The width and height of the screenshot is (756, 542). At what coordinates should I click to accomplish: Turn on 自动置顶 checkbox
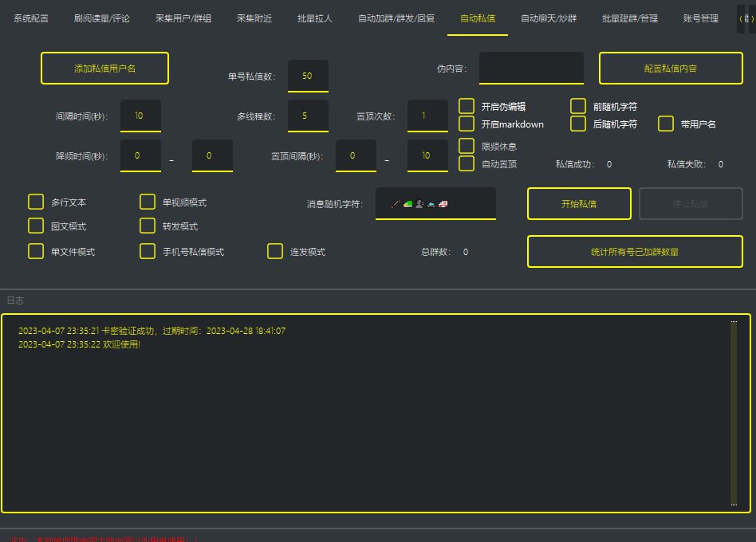pos(467,164)
